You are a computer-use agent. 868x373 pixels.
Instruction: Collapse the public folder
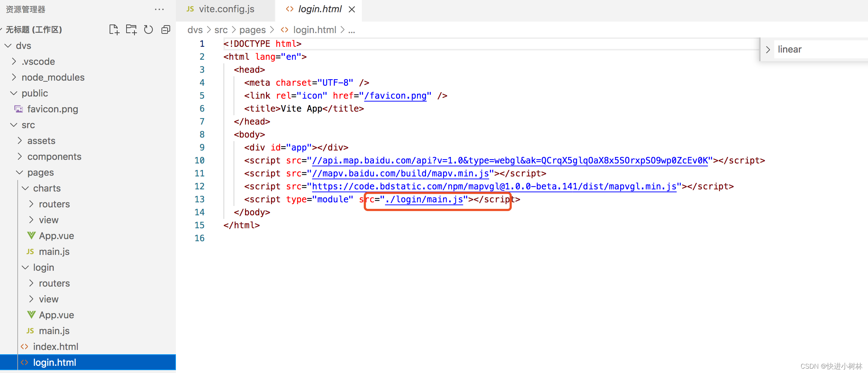pyautogui.click(x=14, y=93)
